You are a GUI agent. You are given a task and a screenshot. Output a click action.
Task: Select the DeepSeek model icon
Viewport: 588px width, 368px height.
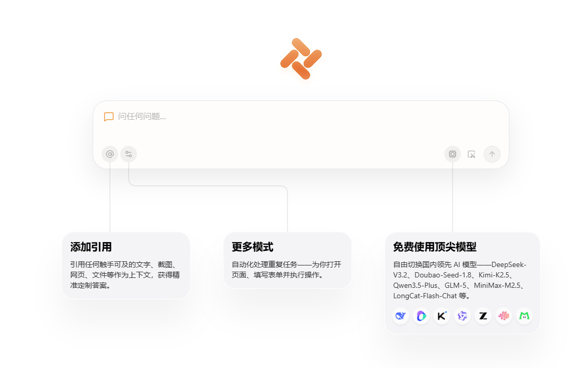401,316
